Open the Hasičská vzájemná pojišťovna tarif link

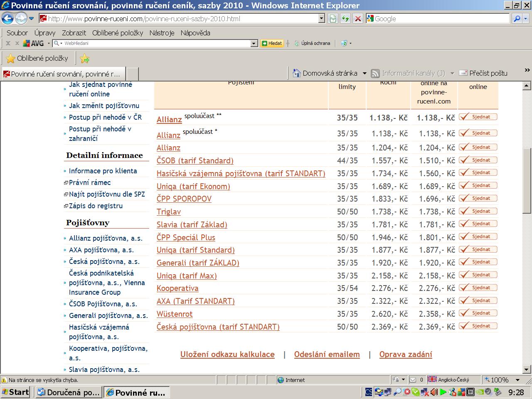pyautogui.click(x=241, y=173)
